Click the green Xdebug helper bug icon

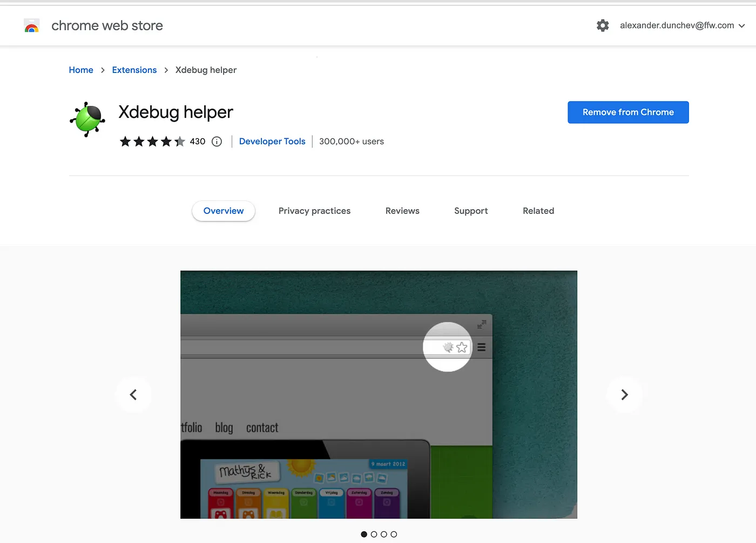click(87, 119)
